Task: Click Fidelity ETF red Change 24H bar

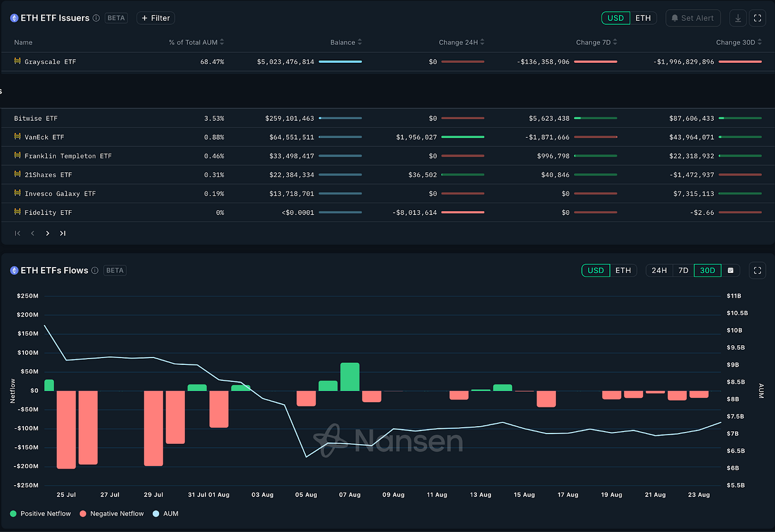Action: click(x=463, y=212)
